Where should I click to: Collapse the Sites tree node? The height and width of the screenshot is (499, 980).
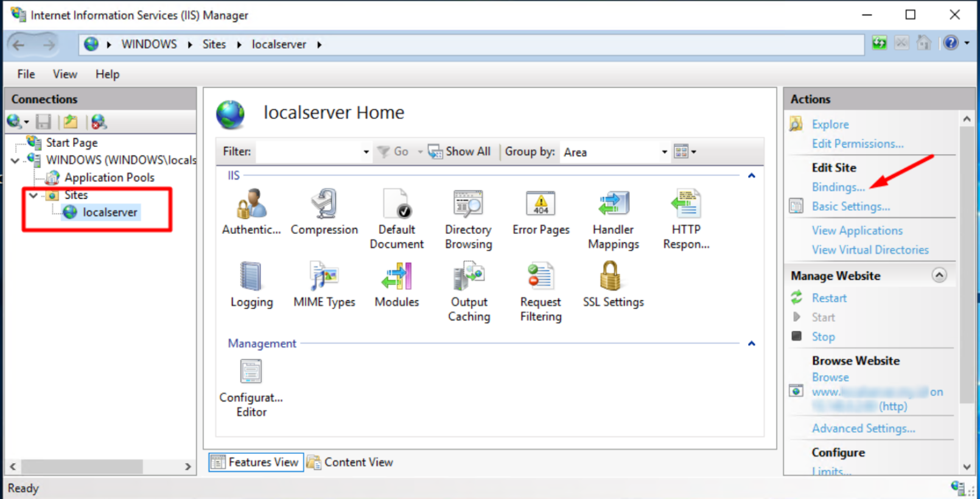tap(33, 195)
